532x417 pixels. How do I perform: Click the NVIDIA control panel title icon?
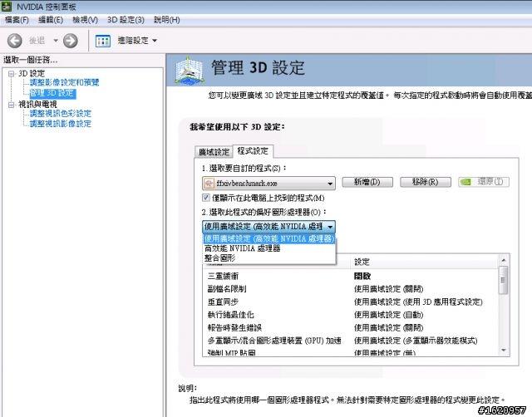click(7, 6)
